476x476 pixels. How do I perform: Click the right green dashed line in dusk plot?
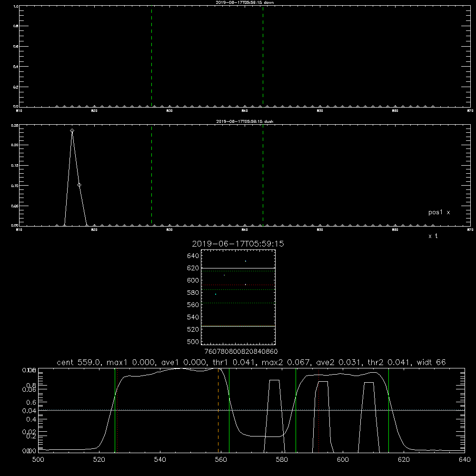click(263, 175)
